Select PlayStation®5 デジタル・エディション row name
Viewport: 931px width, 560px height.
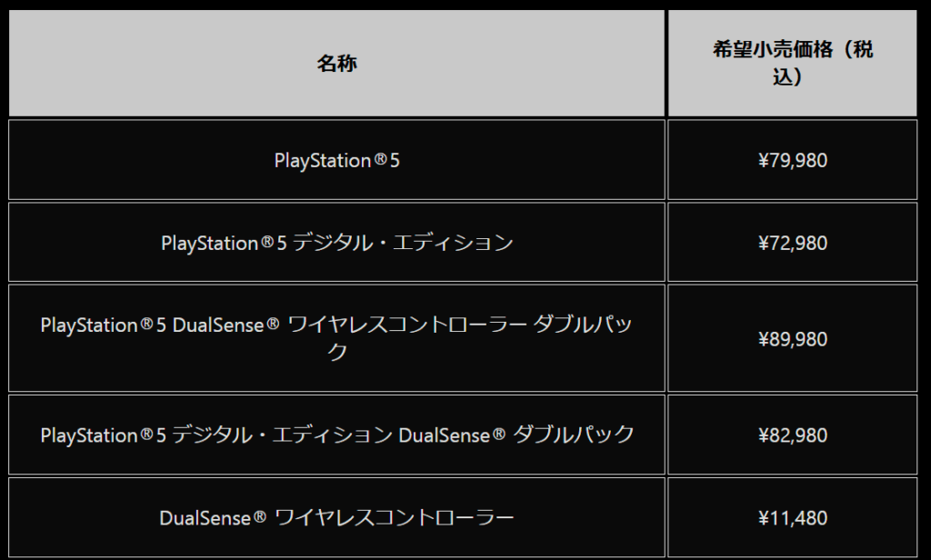click(x=336, y=243)
